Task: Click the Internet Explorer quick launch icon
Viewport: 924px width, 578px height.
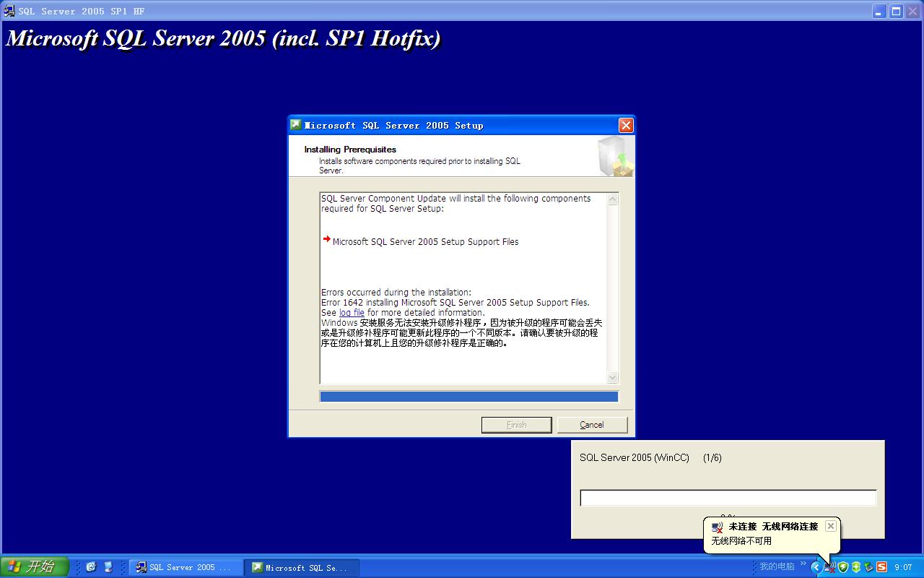Action: 91,567
